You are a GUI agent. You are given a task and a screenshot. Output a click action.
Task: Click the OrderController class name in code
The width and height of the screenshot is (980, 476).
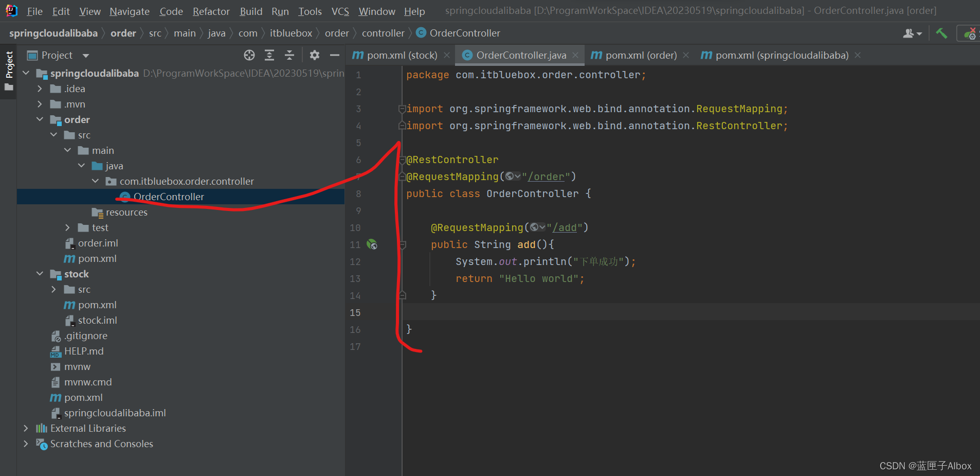(x=532, y=193)
